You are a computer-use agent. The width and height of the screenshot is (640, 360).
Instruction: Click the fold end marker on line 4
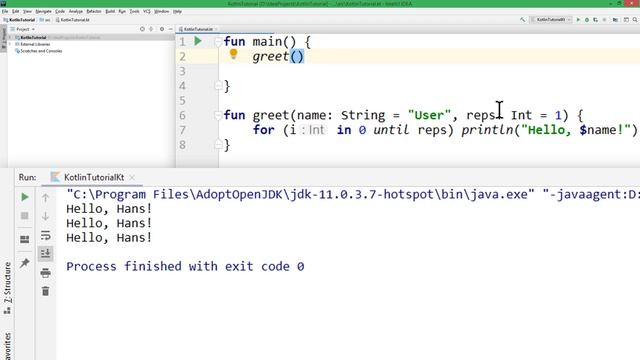(218, 85)
